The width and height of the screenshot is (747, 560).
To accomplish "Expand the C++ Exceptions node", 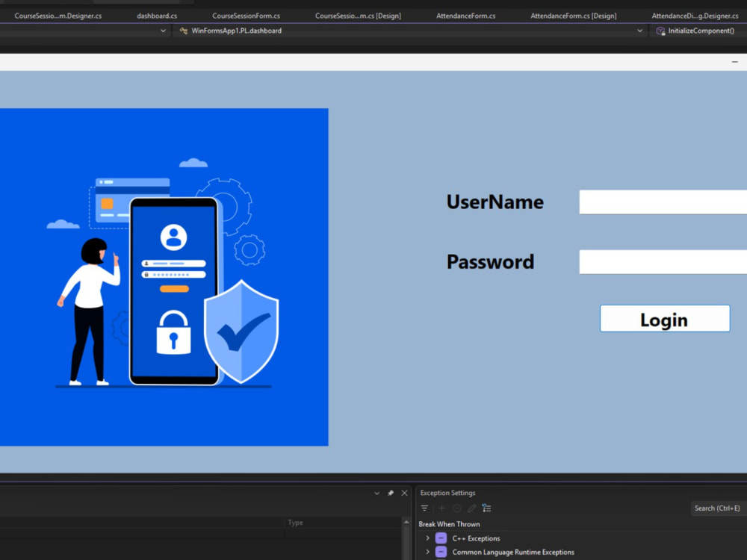I will pyautogui.click(x=427, y=538).
